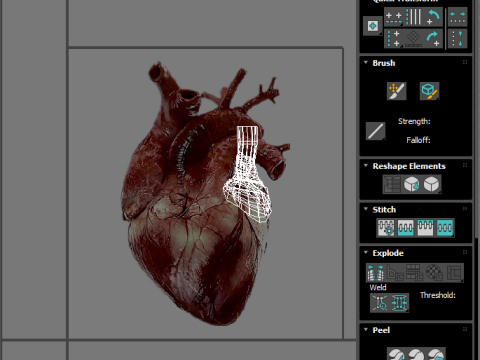Click the Weld Selected Subobjects icon
This screenshot has width=480, height=360.
pyautogui.click(x=399, y=303)
